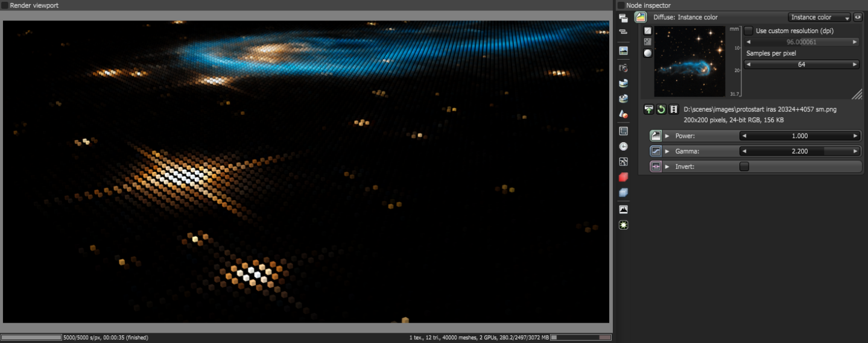
Task: Open the Instance color node type dropdown
Action: (x=819, y=17)
